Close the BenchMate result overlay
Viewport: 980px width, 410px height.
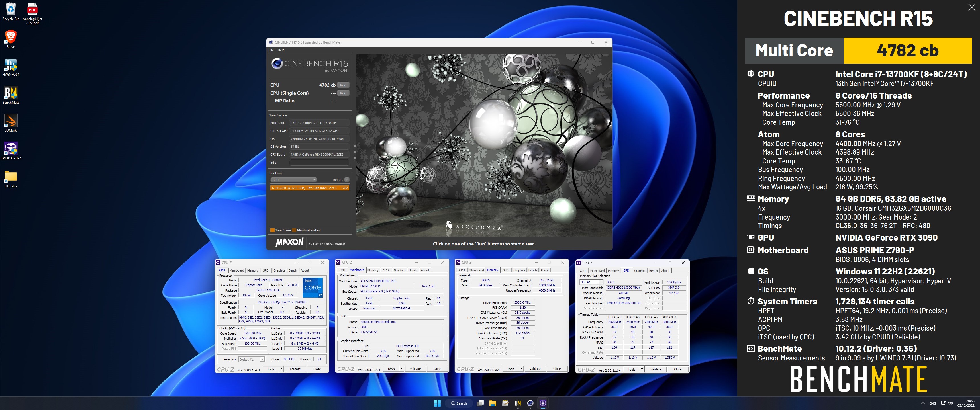coord(972,8)
